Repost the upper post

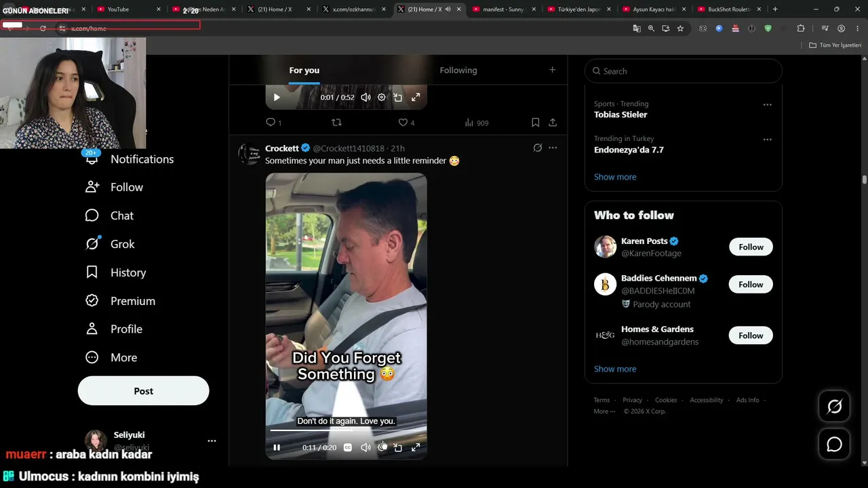[x=336, y=123]
